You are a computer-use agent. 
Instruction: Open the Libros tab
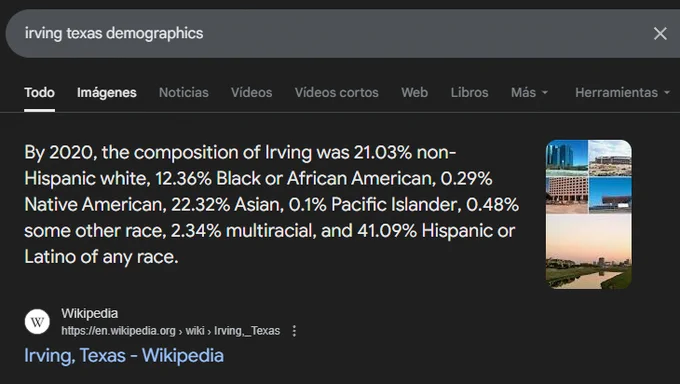coord(469,92)
